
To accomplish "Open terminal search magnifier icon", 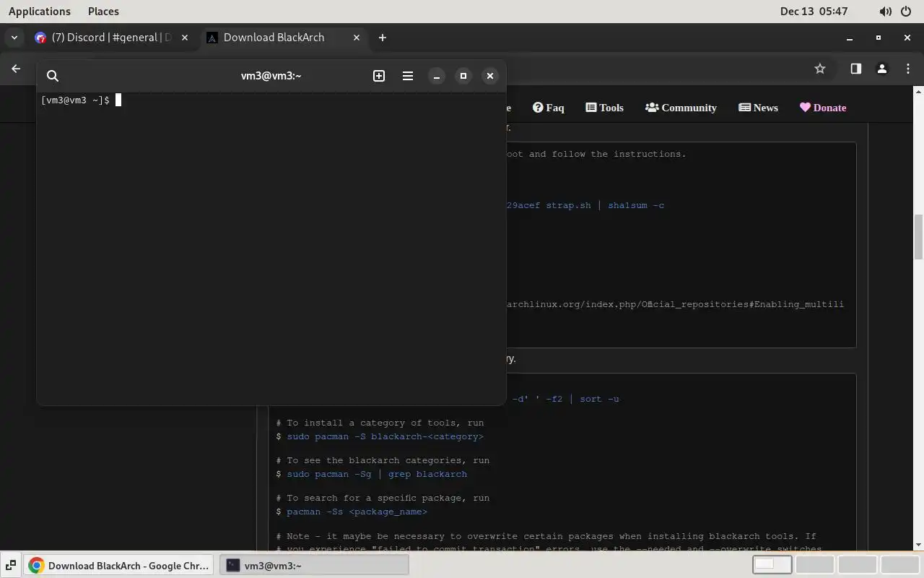I will (53, 76).
